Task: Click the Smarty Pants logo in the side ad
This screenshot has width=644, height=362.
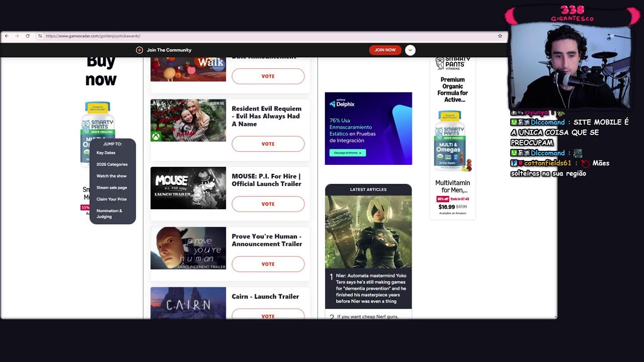Action: (x=453, y=64)
